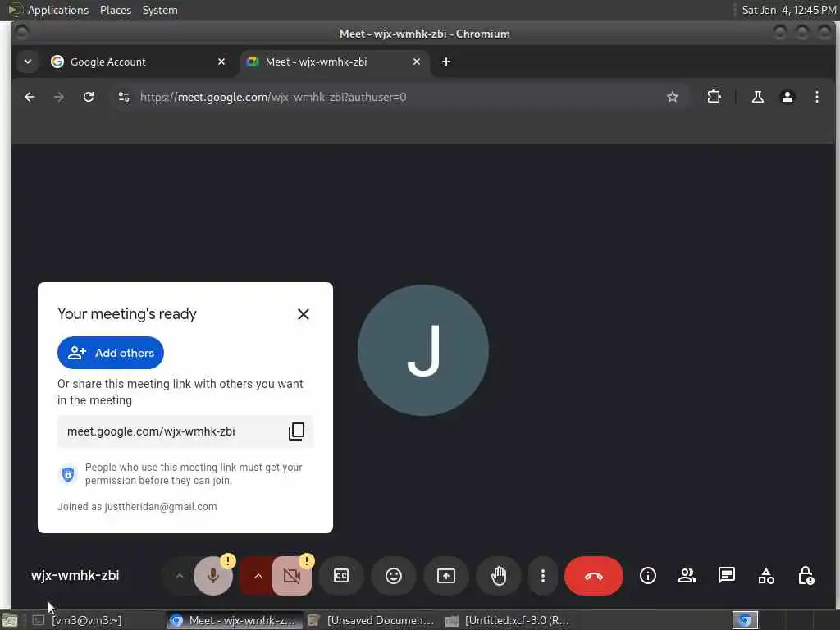Open the Places menu
Screen dimensions: 840x630
[116, 10]
